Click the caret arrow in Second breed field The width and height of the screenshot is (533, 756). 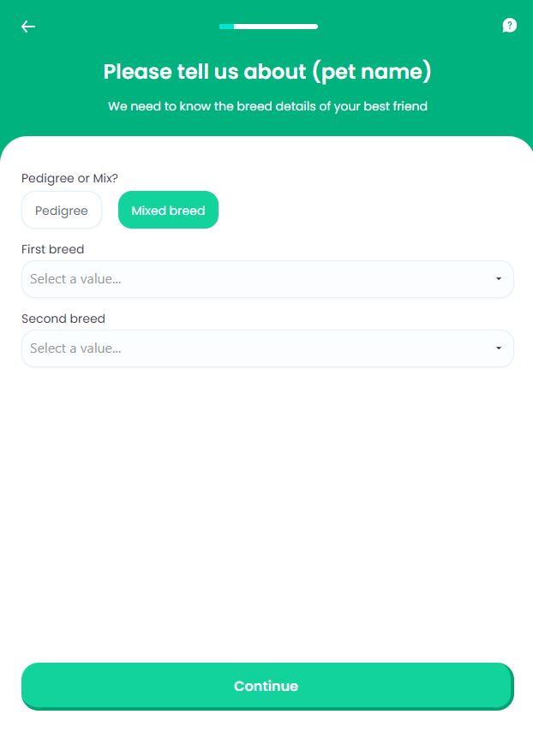(499, 348)
